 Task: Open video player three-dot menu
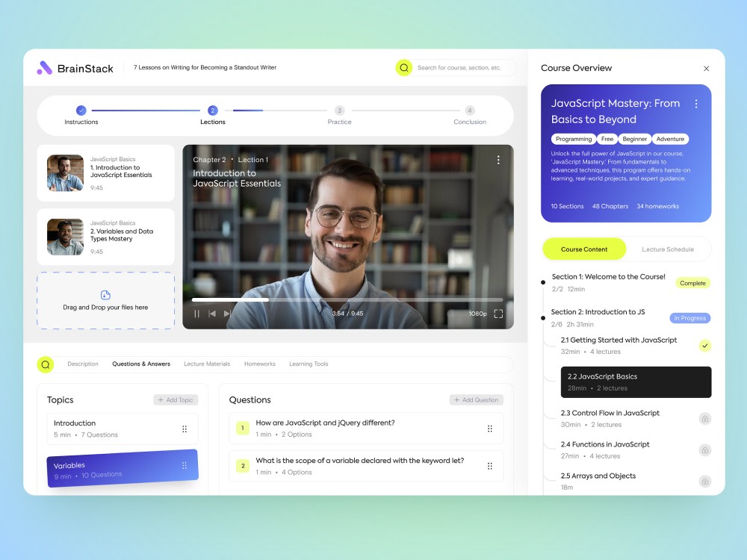tap(498, 160)
